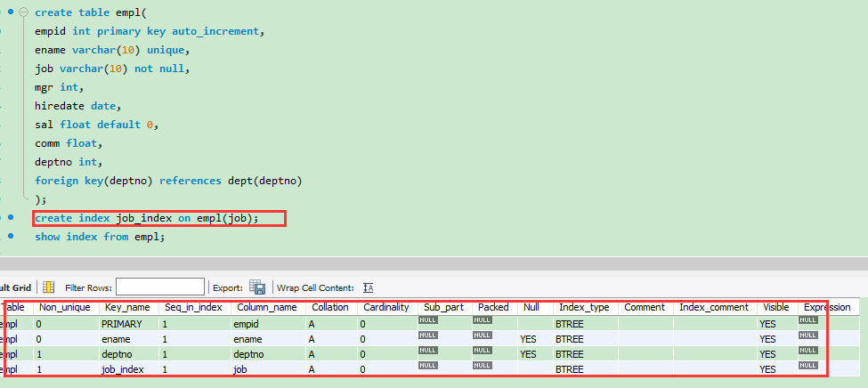868x388 pixels.
Task: Click the Expression column header
Action: click(827, 307)
